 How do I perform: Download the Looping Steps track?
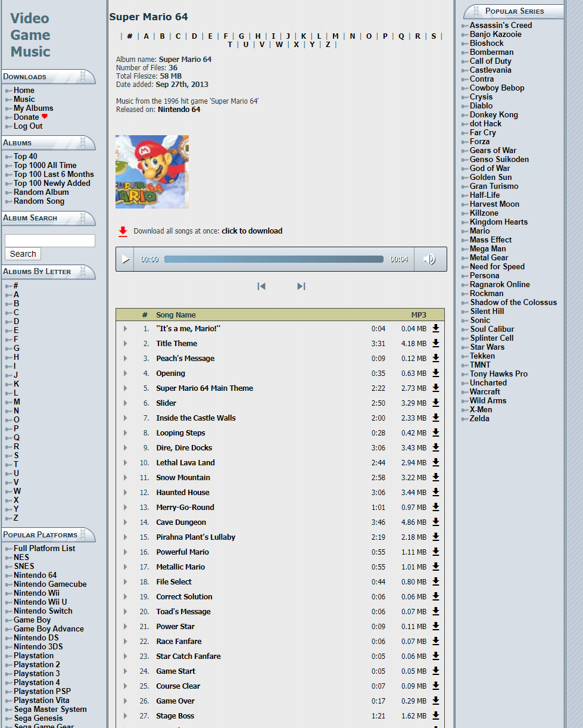pyautogui.click(x=435, y=433)
